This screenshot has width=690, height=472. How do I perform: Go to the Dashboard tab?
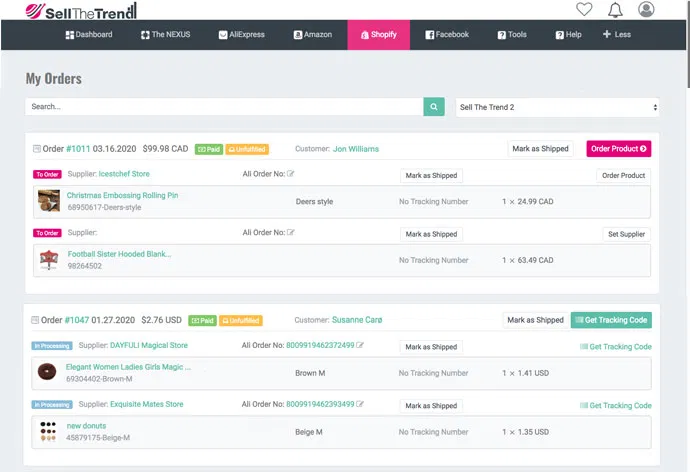(89, 34)
